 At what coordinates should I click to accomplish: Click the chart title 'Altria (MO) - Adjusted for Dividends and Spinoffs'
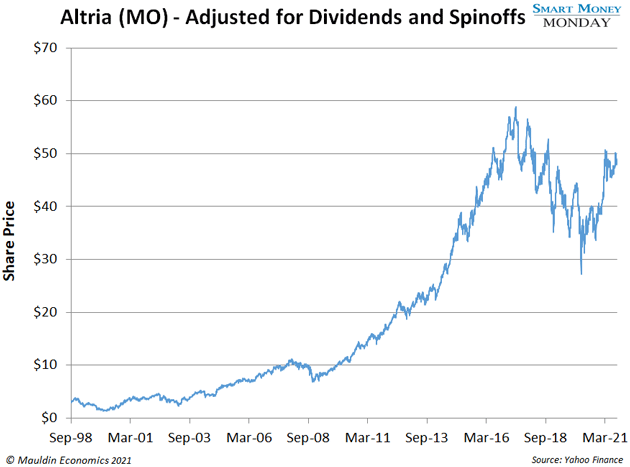point(293,17)
